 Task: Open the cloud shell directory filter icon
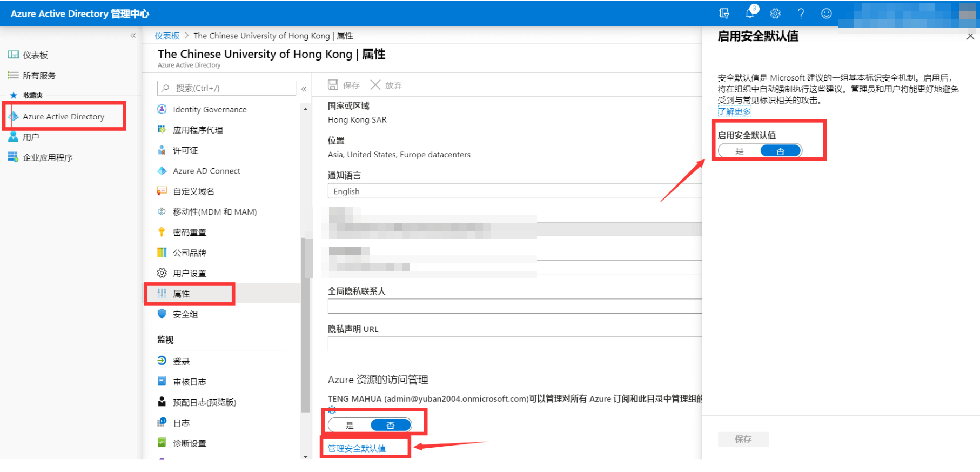click(724, 14)
